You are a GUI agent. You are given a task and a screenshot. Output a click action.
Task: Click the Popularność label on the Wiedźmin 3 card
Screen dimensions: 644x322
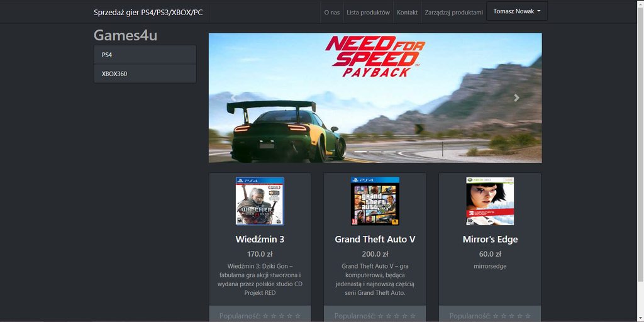240,316
